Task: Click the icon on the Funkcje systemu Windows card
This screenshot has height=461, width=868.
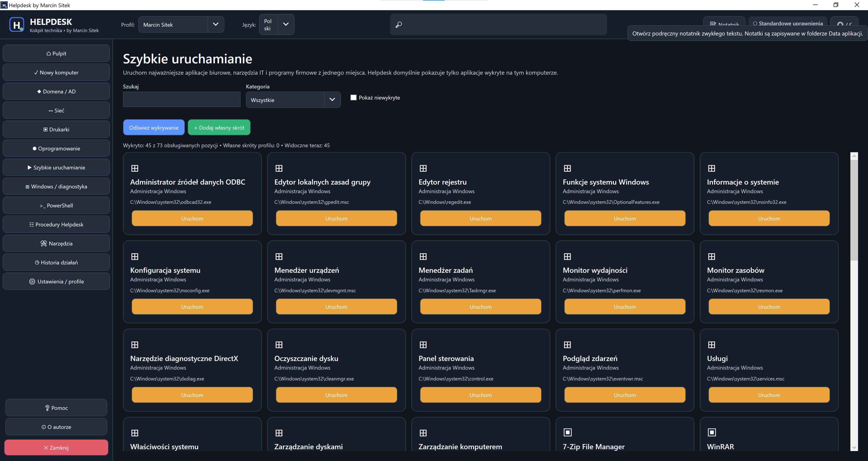Action: point(567,168)
